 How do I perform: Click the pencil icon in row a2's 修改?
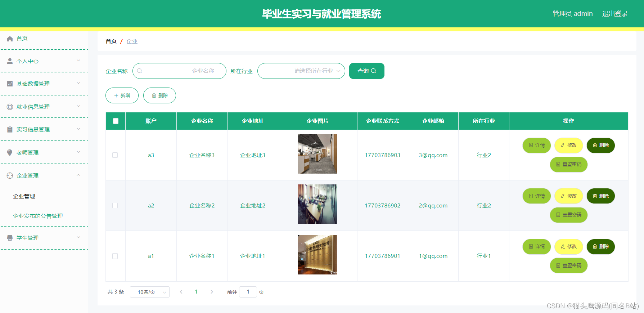(563, 196)
